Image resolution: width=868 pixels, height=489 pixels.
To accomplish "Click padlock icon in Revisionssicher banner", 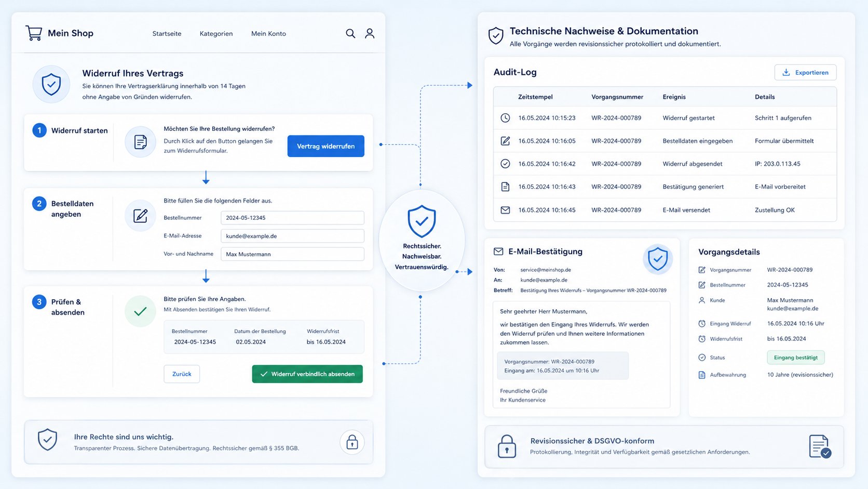I will 507,446.
